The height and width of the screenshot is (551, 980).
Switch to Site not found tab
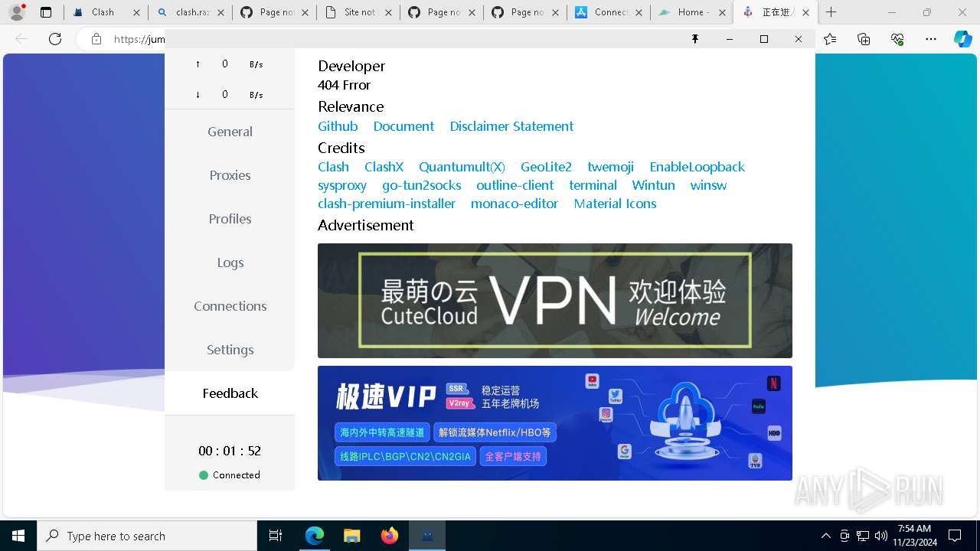click(x=358, y=12)
